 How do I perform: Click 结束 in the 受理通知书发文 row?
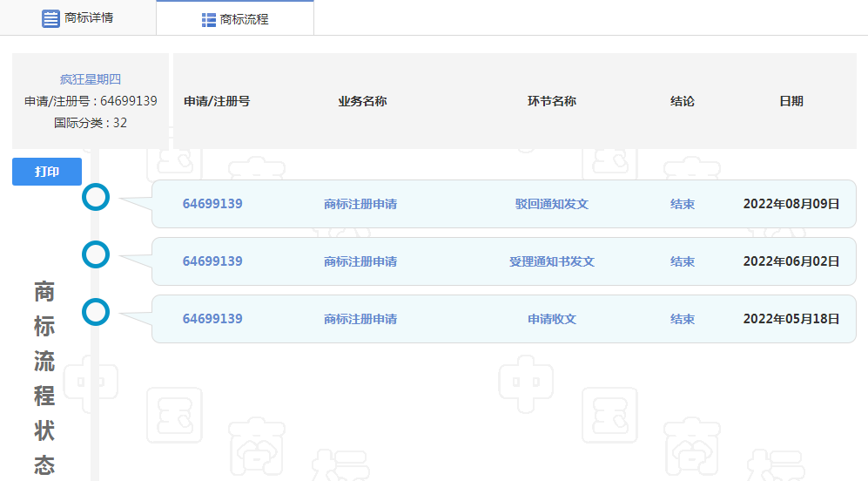point(683,261)
